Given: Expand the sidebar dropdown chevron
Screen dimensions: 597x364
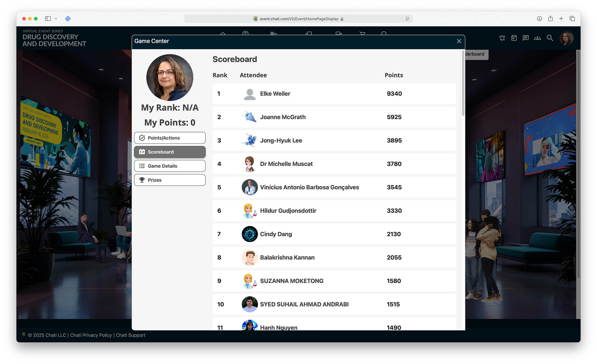Looking at the screenshot, I should (x=56, y=19).
